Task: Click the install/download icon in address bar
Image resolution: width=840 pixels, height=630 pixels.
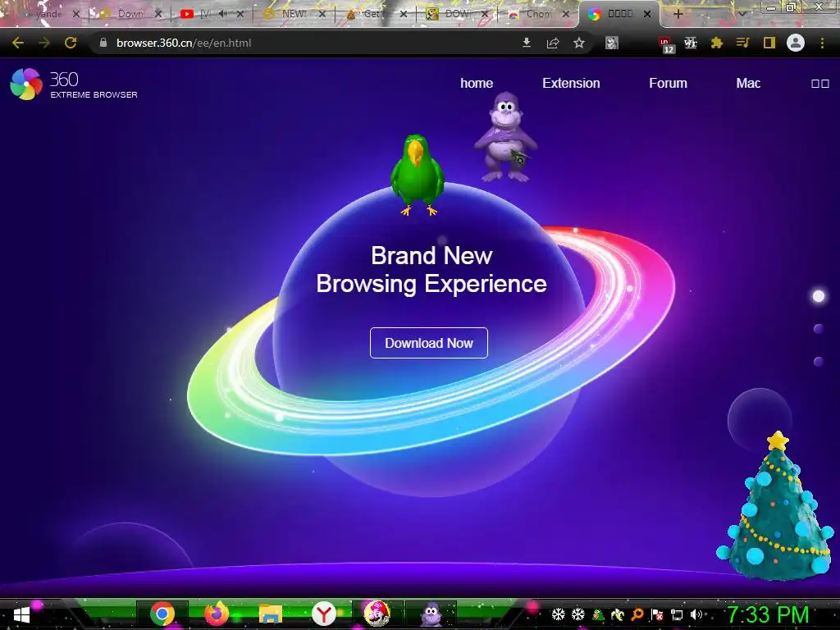Action: (526, 43)
